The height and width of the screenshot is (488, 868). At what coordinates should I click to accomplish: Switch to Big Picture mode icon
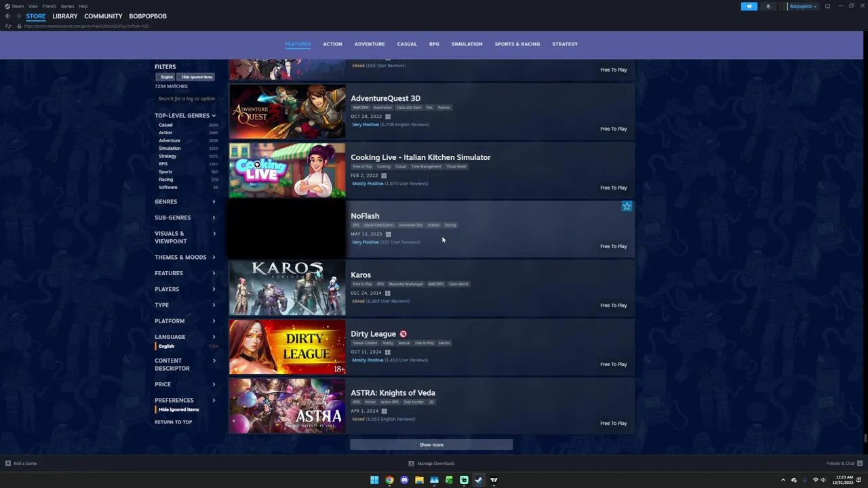click(x=827, y=6)
